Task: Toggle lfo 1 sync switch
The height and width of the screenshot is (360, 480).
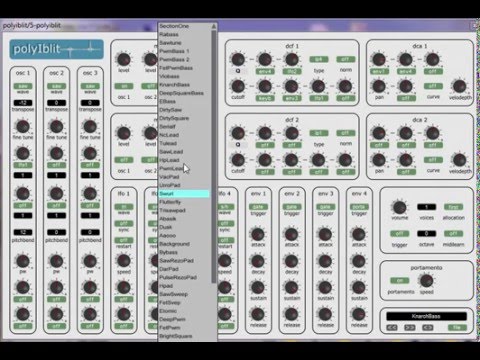Action: click(124, 223)
